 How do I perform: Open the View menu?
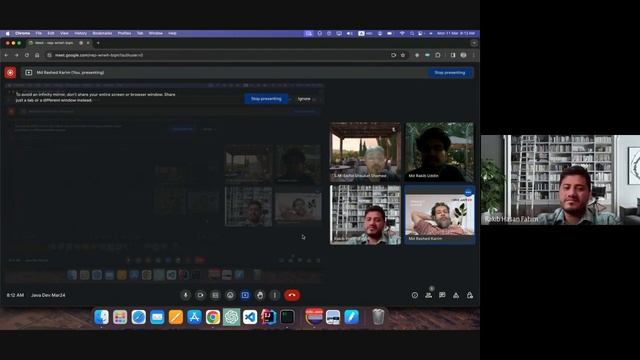coord(64,33)
